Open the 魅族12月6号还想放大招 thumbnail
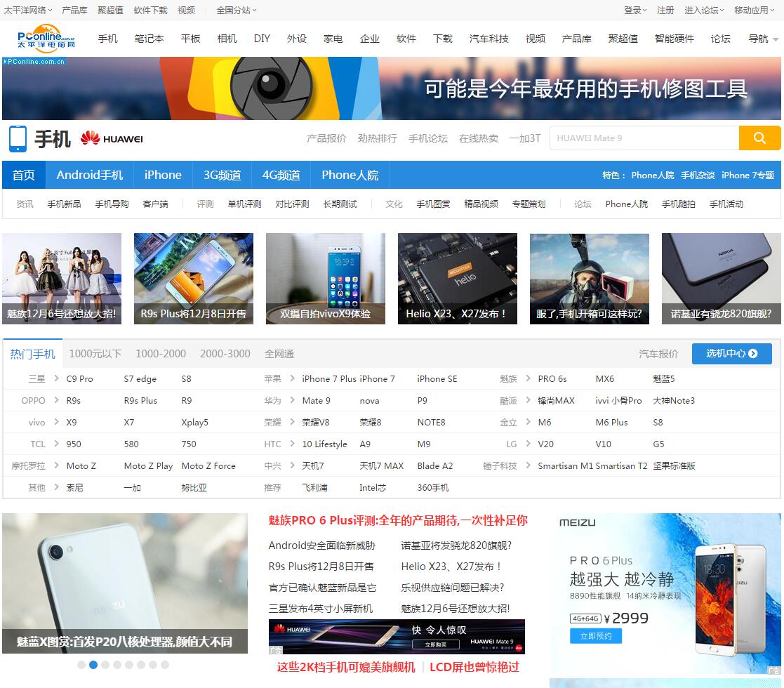The image size is (784, 688). (x=62, y=279)
